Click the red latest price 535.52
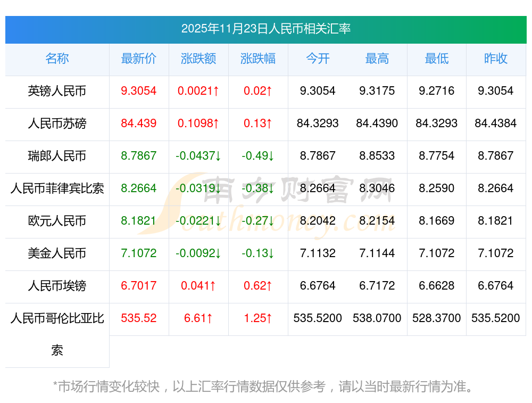Screen dimensions: 532x403 [x=139, y=318]
